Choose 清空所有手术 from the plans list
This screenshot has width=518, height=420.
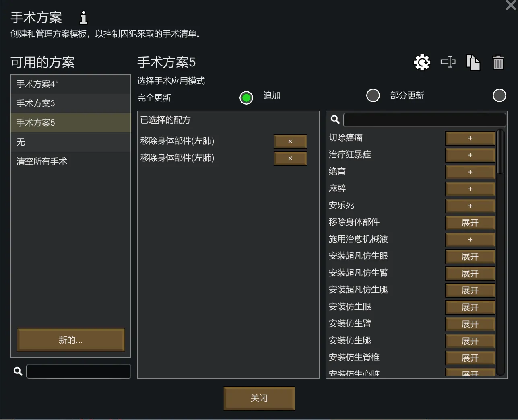click(71, 161)
